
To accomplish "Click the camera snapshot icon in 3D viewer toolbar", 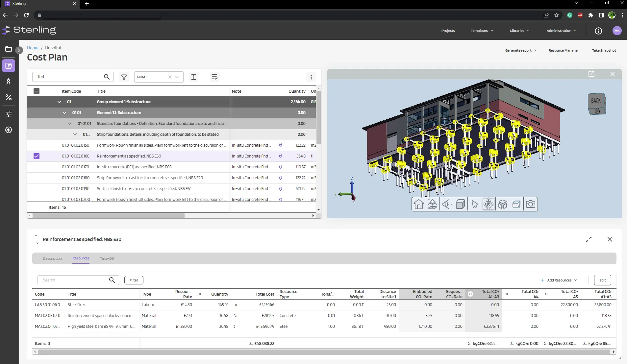I will 530,204.
